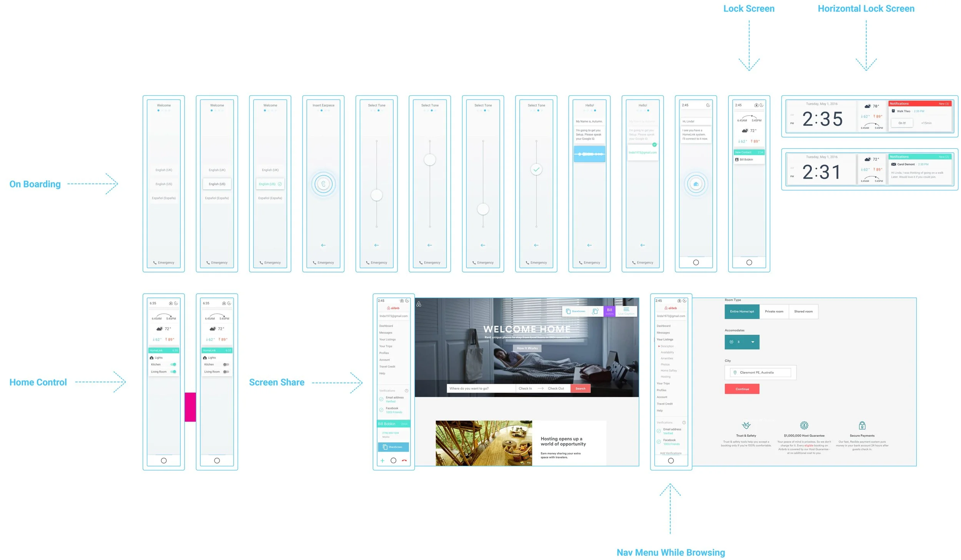This screenshot has width=961, height=560.
Task: Tap the New Contact notification header
Action: pyautogui.click(x=749, y=152)
